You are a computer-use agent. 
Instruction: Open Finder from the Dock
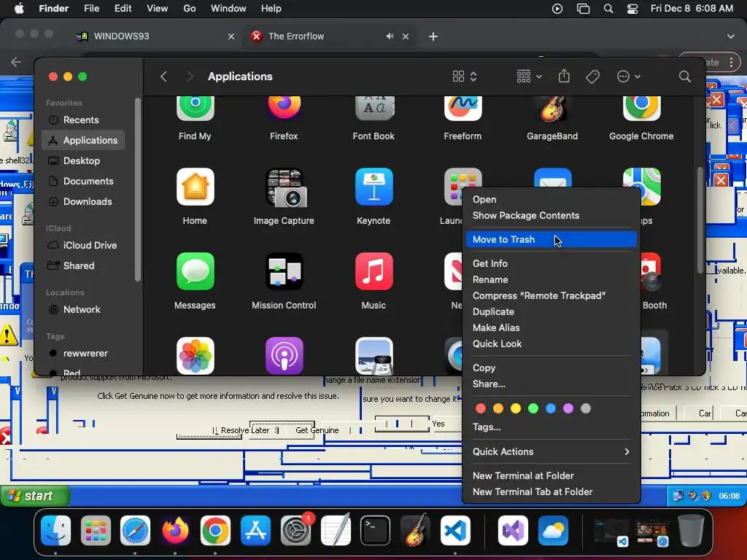point(55,530)
